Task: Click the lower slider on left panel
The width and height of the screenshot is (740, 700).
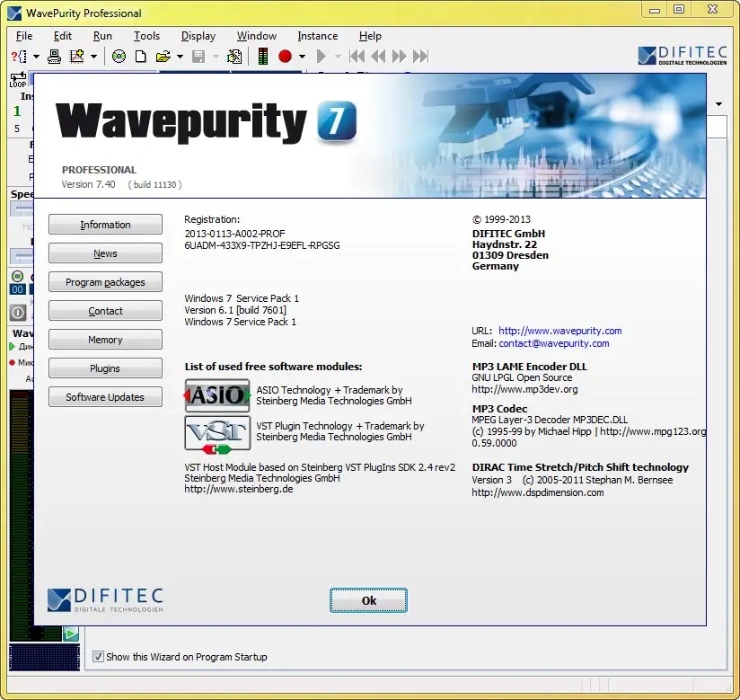Action: (x=22, y=256)
